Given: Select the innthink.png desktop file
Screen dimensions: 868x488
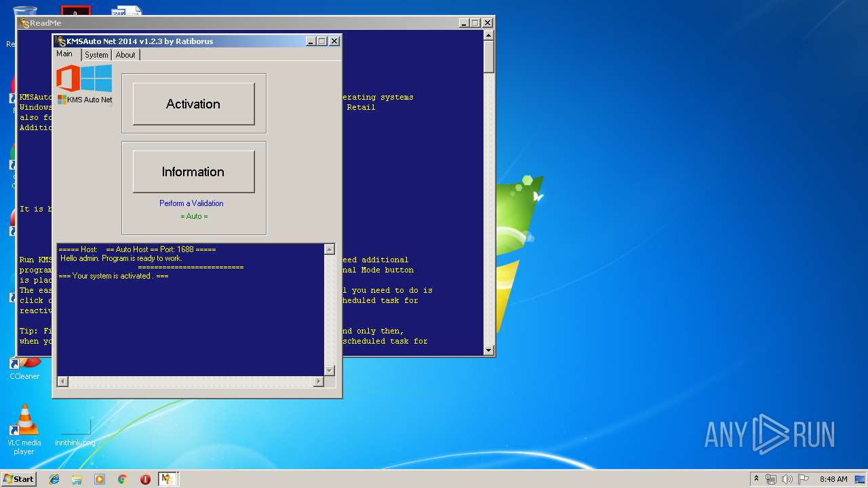Looking at the screenshot, I should 75,432.
